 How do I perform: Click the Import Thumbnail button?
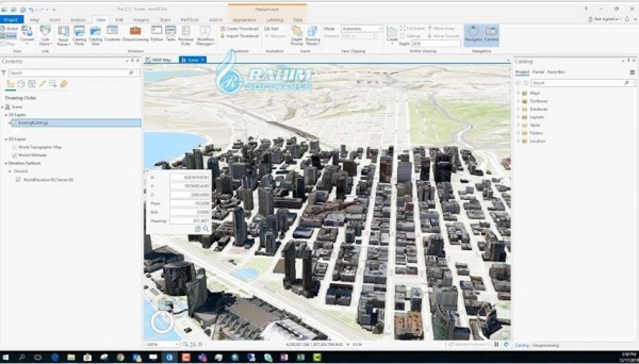pyautogui.click(x=240, y=36)
